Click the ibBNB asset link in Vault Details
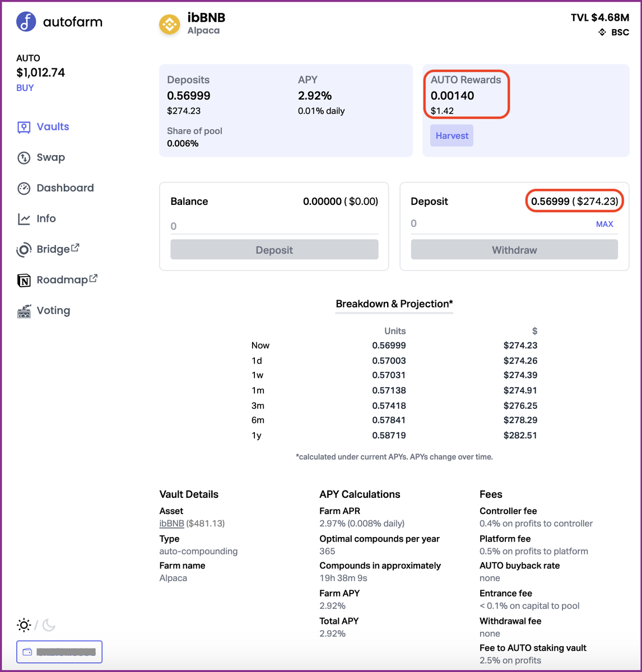This screenshot has height=672, width=642. 171,524
